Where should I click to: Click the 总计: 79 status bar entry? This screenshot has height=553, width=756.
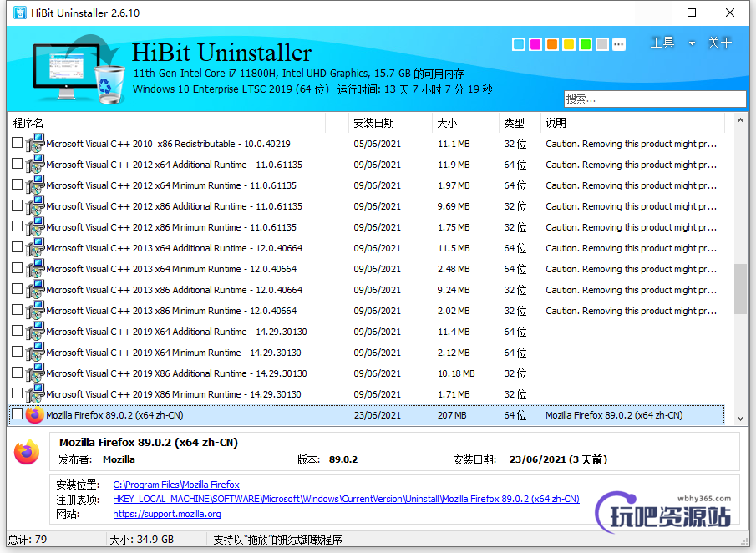pos(28,540)
